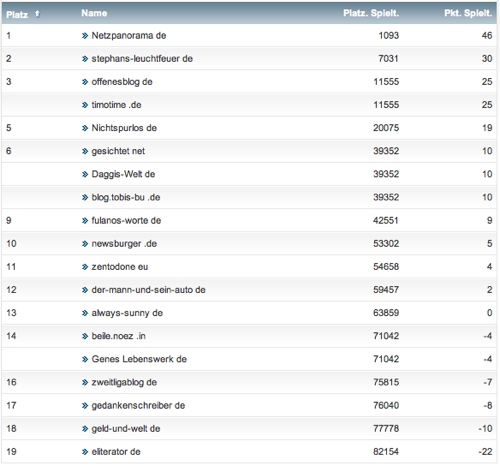Select the rank number 10 cell

click(x=11, y=244)
